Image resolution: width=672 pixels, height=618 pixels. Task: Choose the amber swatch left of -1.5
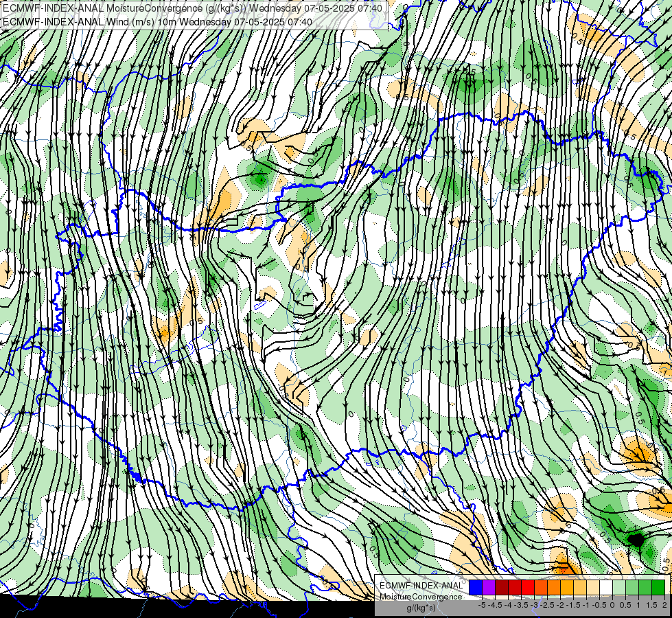[x=567, y=587]
